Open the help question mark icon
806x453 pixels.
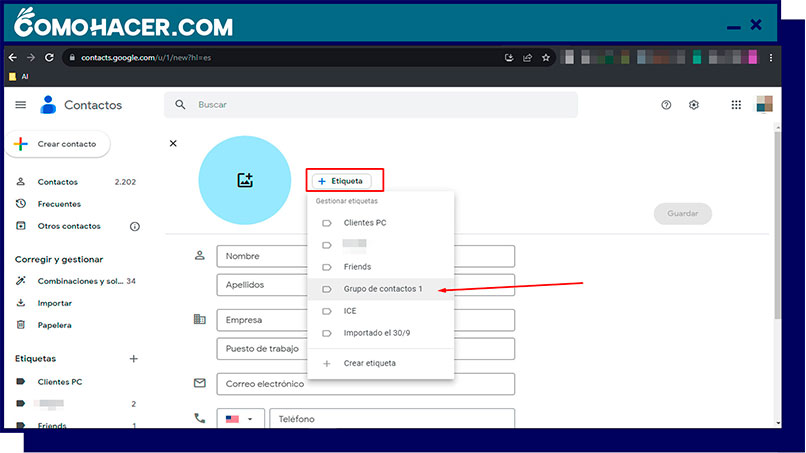pyautogui.click(x=666, y=105)
